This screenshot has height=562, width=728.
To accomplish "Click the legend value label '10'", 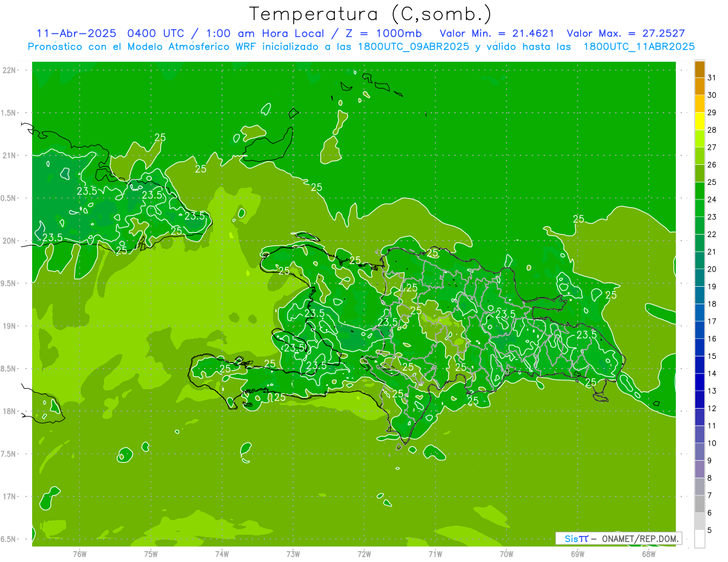I will tap(712, 443).
